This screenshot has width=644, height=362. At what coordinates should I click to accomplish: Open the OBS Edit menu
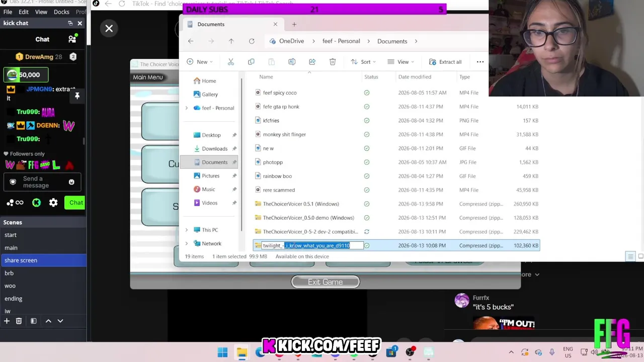click(24, 12)
